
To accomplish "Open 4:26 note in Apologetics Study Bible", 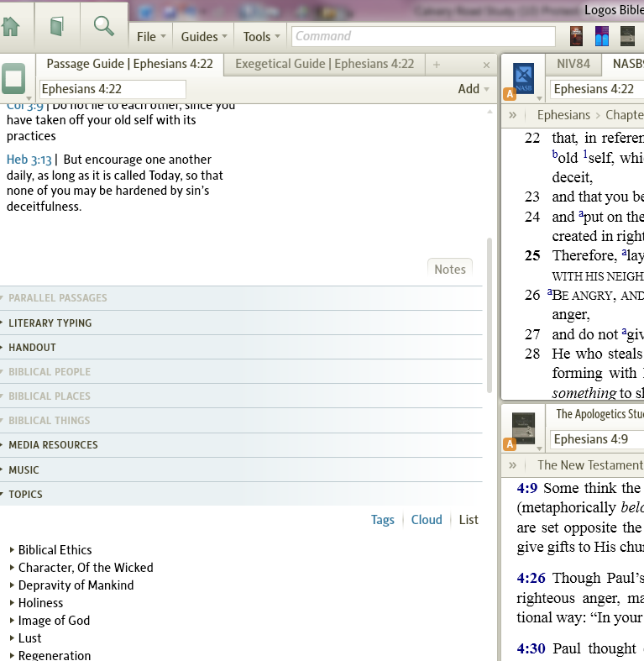I will pos(531,578).
